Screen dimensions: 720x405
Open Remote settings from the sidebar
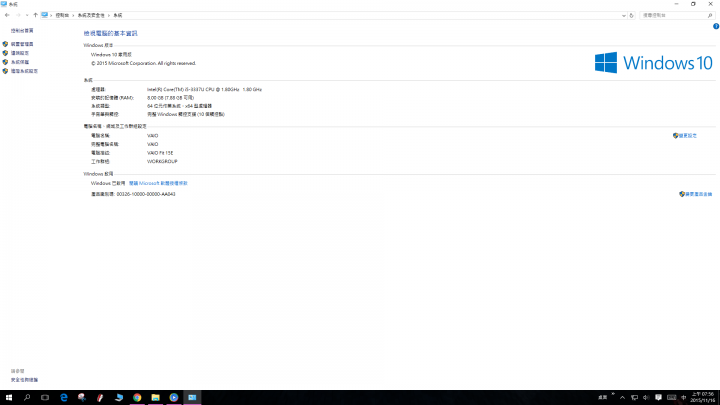click(x=20, y=53)
